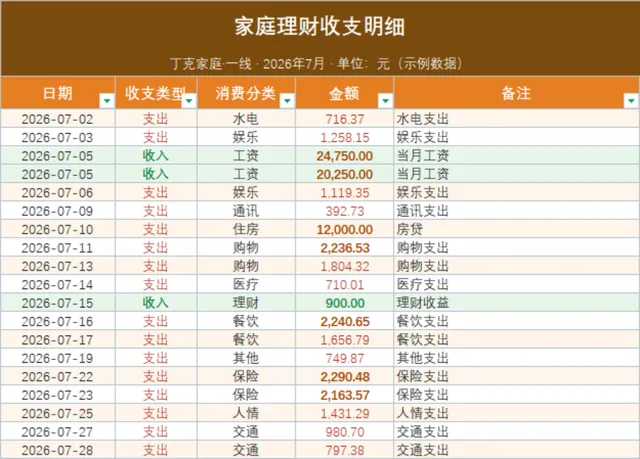Select the date cell 2026-07-03
Screen dimensions: 640x459
pos(58,137)
